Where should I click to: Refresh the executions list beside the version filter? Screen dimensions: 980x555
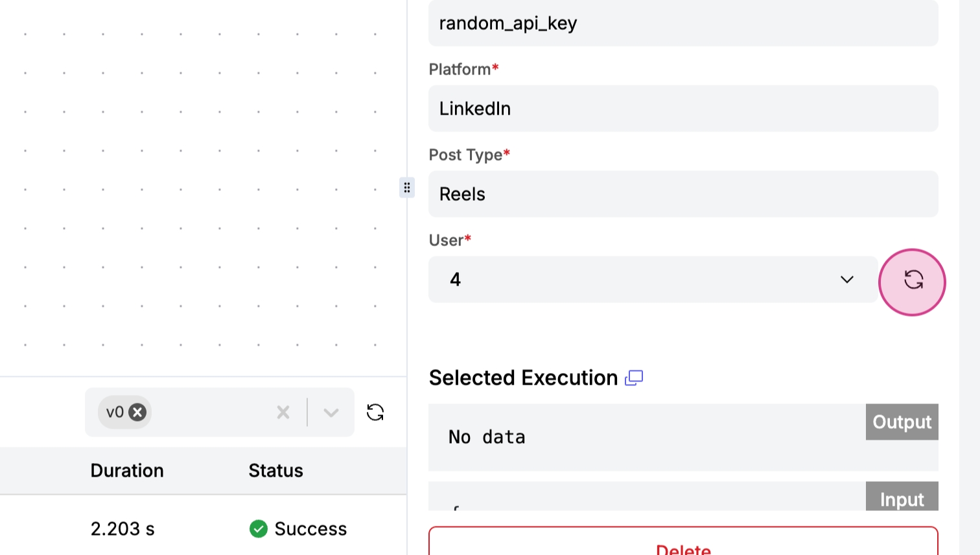pos(375,413)
